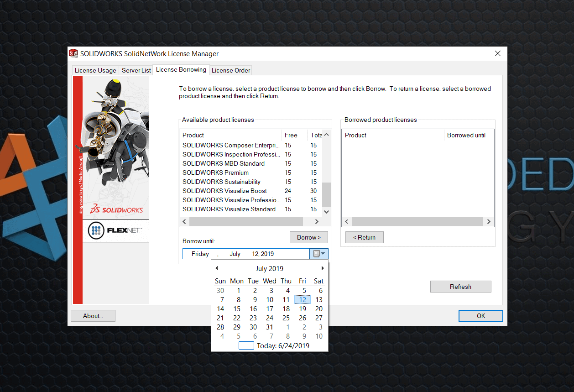Image resolution: width=574 pixels, height=392 pixels.
Task: Select SOLIDWORKS Inspection Professional row
Action: pos(250,154)
